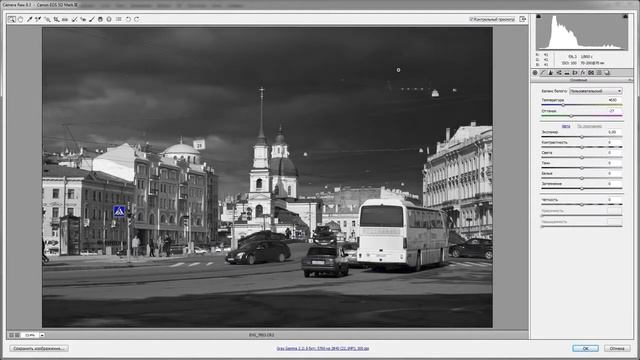Image resolution: width=640 pixels, height=360 pixels.
Task: Click the zoom percentage field
Action: point(30,335)
